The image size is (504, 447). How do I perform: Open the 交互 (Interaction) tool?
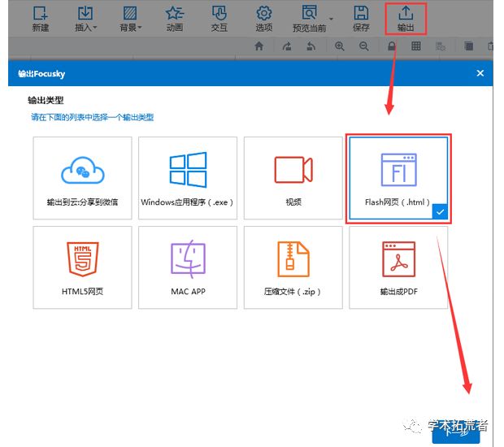219,19
